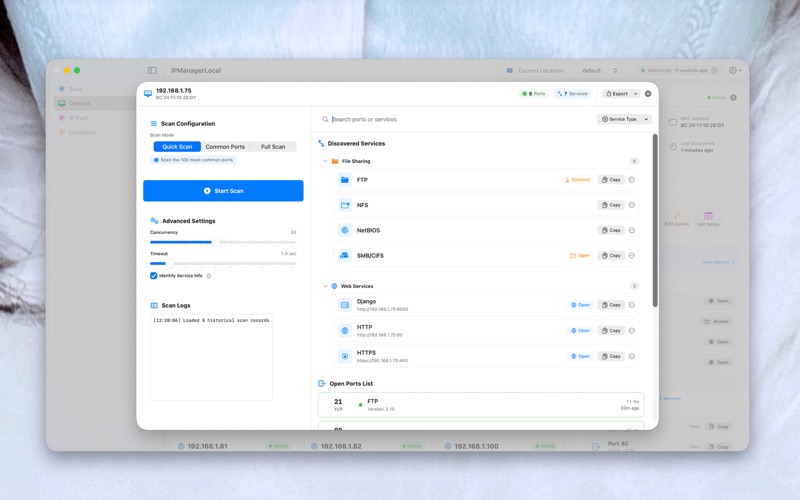Open IP Pool in background sidebar
This screenshot has height=500, width=800.
point(78,118)
